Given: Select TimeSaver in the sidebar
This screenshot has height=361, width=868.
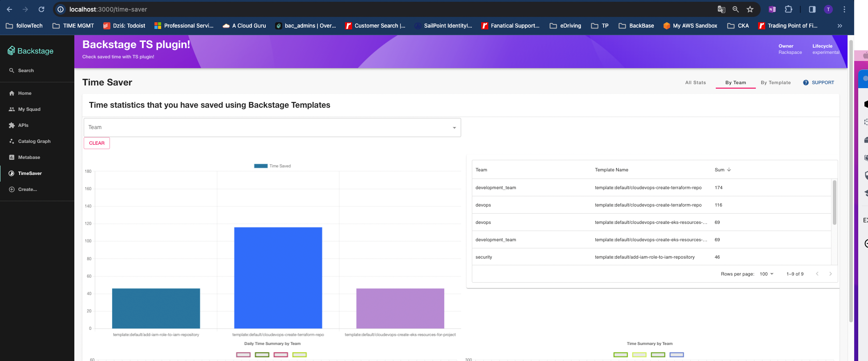Looking at the screenshot, I should [x=25, y=173].
